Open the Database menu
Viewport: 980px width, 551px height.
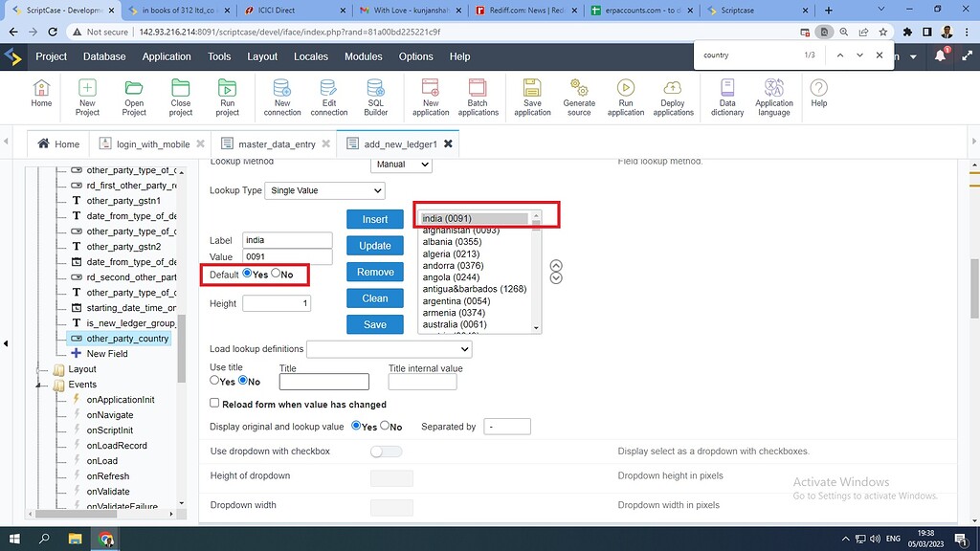[x=103, y=56]
